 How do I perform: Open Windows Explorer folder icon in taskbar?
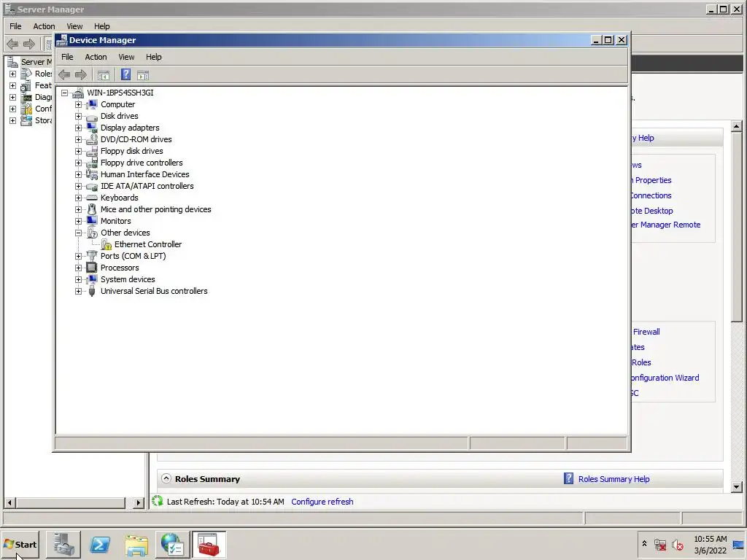click(136, 545)
